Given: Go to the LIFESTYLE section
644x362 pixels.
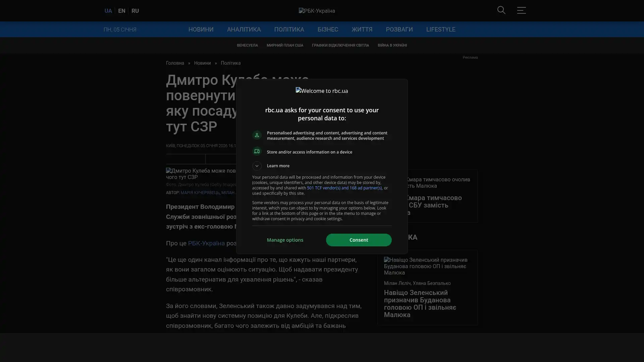Looking at the screenshot, I should (440, 29).
